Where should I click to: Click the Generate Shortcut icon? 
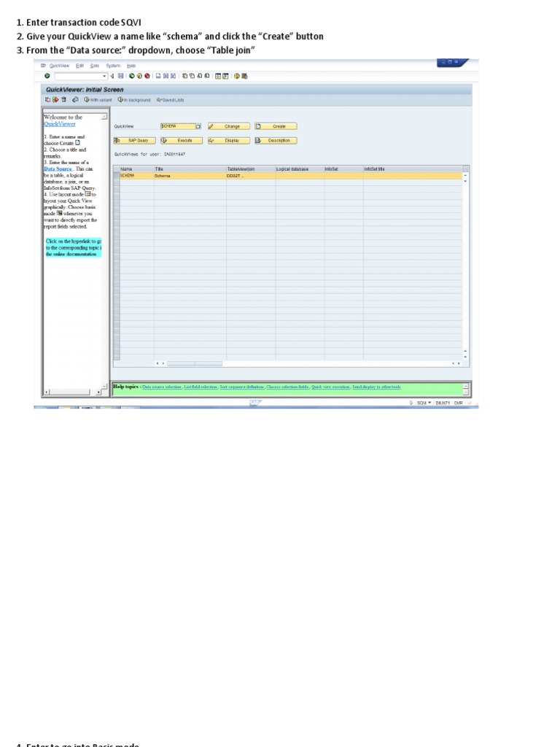click(225, 76)
